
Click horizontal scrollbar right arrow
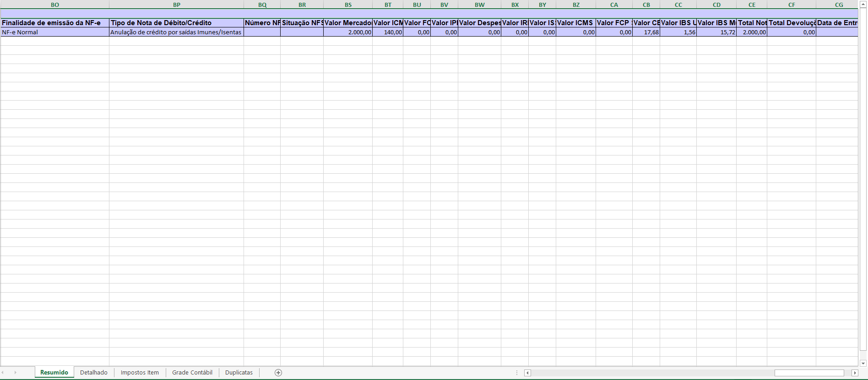(855, 373)
